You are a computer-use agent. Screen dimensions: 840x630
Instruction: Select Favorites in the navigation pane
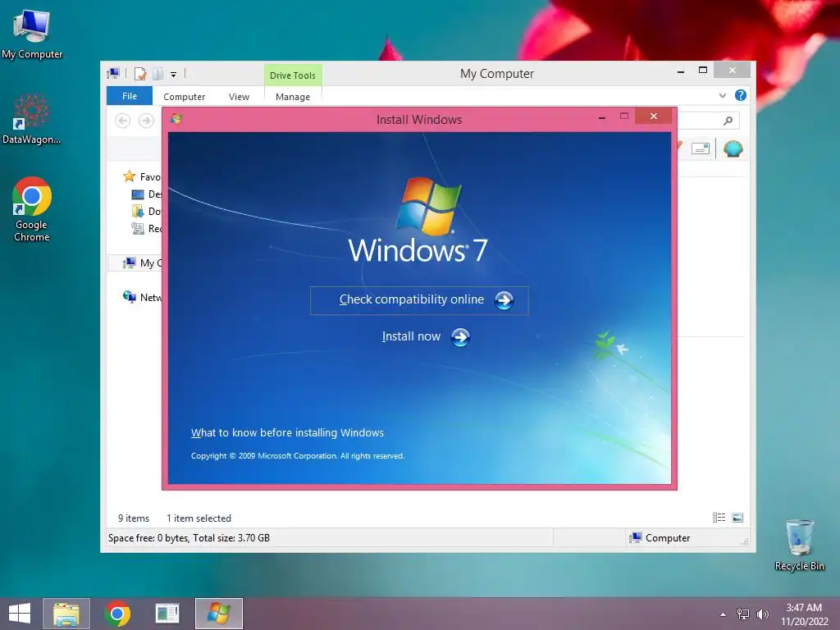pos(142,177)
